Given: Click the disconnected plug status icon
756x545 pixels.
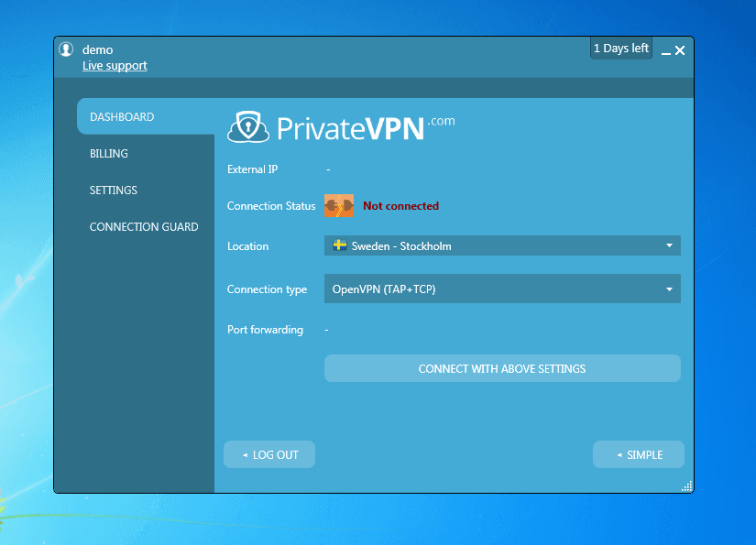Looking at the screenshot, I should click(x=338, y=206).
